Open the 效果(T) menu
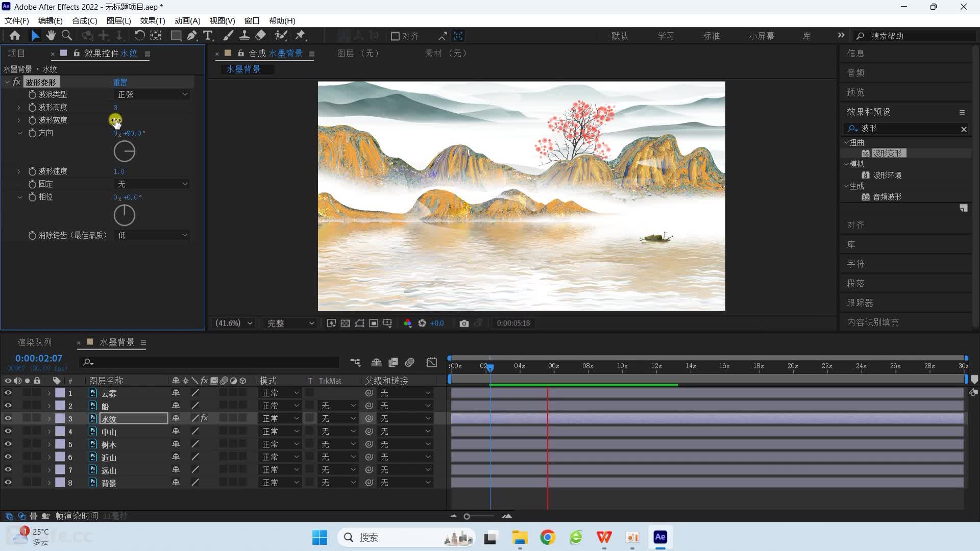 (153, 21)
